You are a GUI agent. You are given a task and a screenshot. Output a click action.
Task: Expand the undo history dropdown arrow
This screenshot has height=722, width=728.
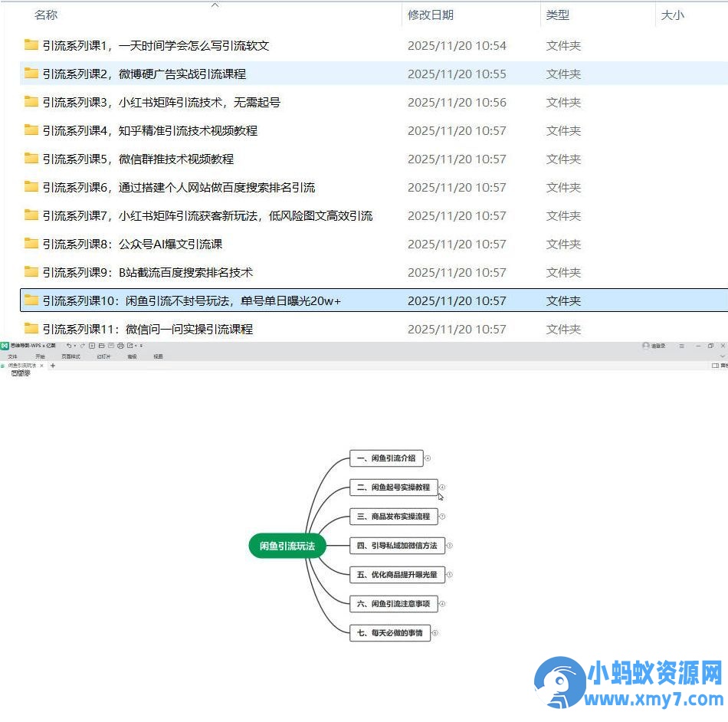(x=75, y=346)
